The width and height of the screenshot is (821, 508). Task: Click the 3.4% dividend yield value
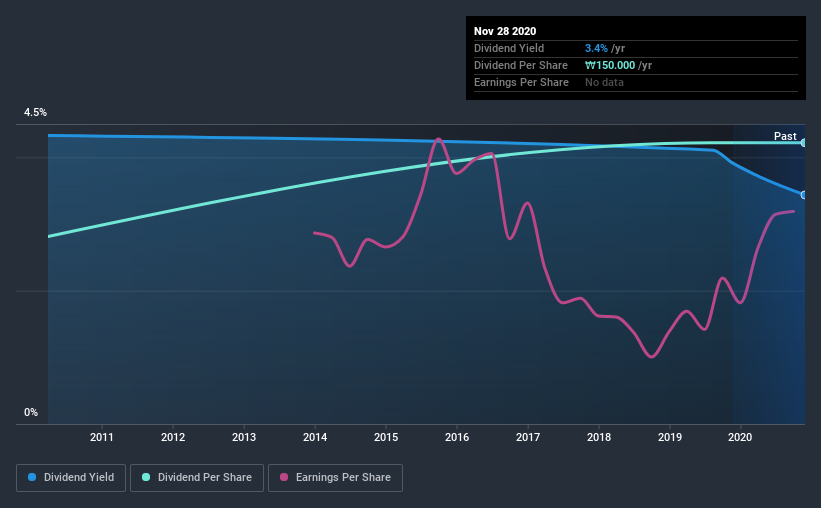point(596,48)
